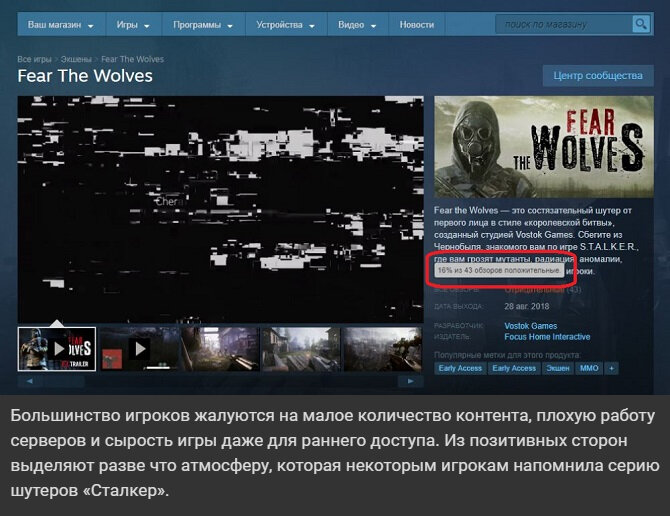The height and width of the screenshot is (516, 670).
Task: Click the "Экшены" breadcrumb link
Action: click(76, 59)
